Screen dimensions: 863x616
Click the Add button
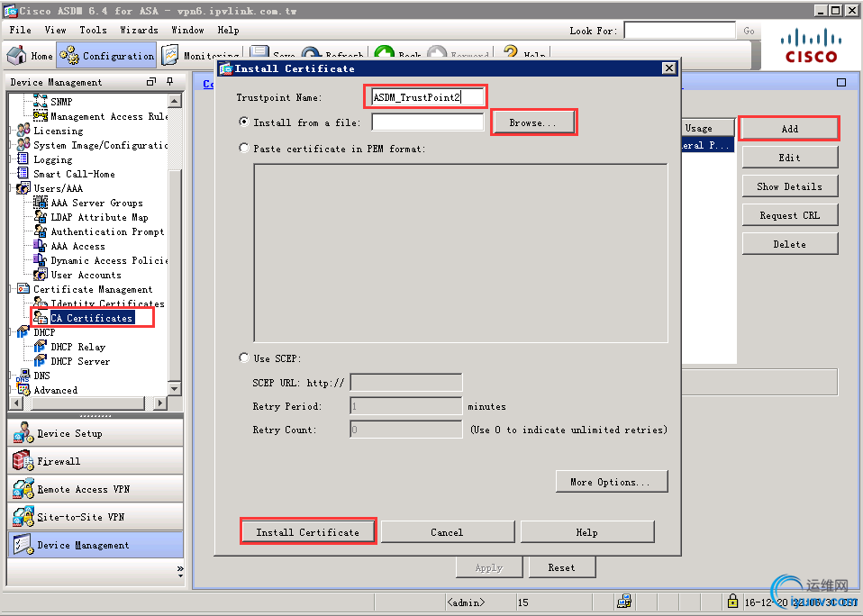pyautogui.click(x=790, y=129)
